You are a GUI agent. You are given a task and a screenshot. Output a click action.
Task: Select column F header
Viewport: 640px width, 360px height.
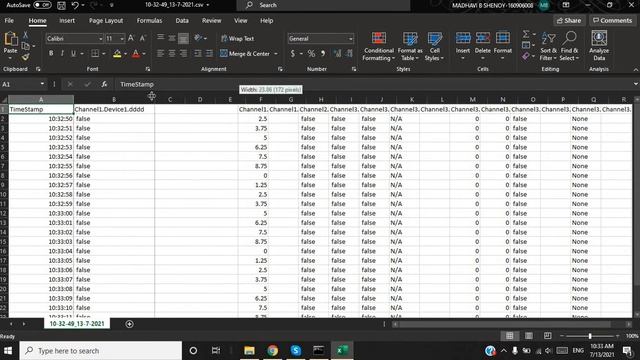coord(261,99)
